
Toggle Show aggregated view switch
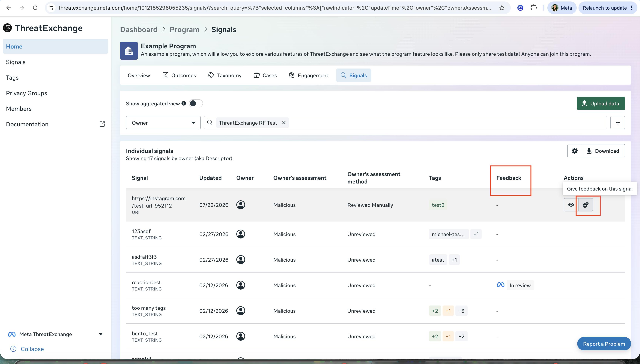click(196, 103)
